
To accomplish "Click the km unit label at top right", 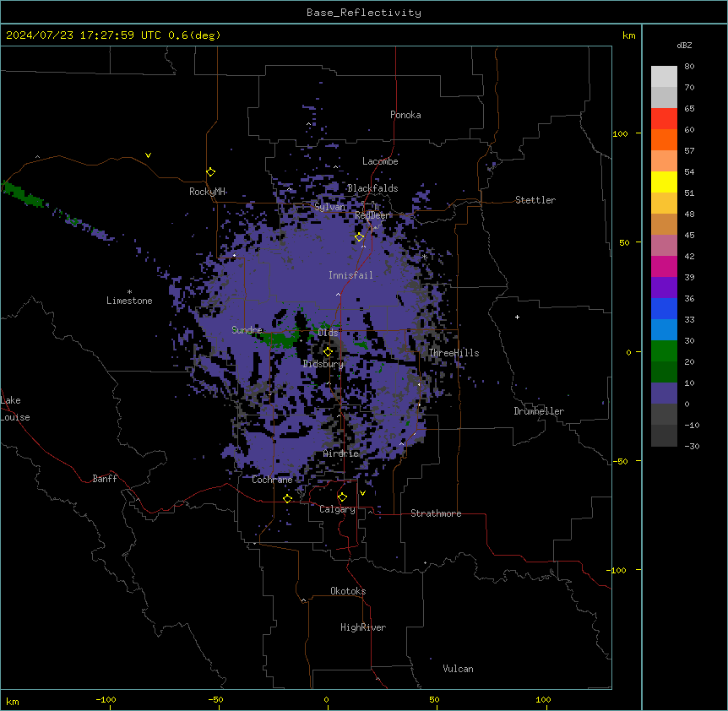I will click(x=629, y=35).
